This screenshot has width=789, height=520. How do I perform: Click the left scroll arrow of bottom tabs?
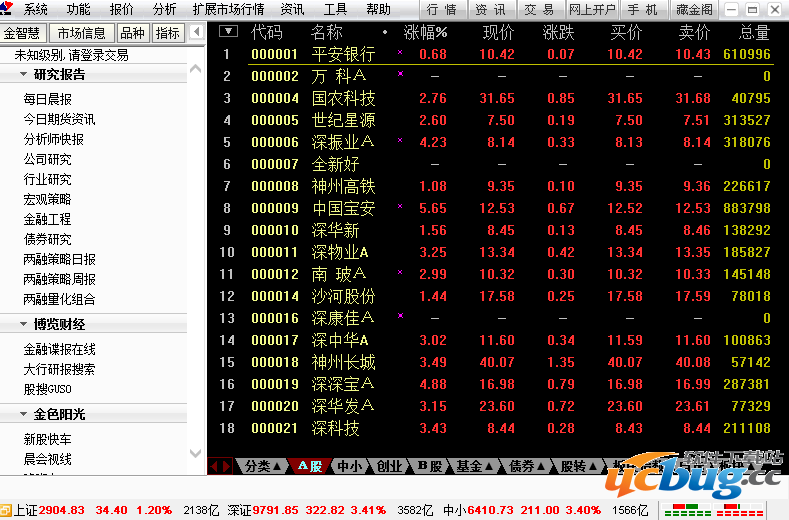pyautogui.click(x=213, y=466)
